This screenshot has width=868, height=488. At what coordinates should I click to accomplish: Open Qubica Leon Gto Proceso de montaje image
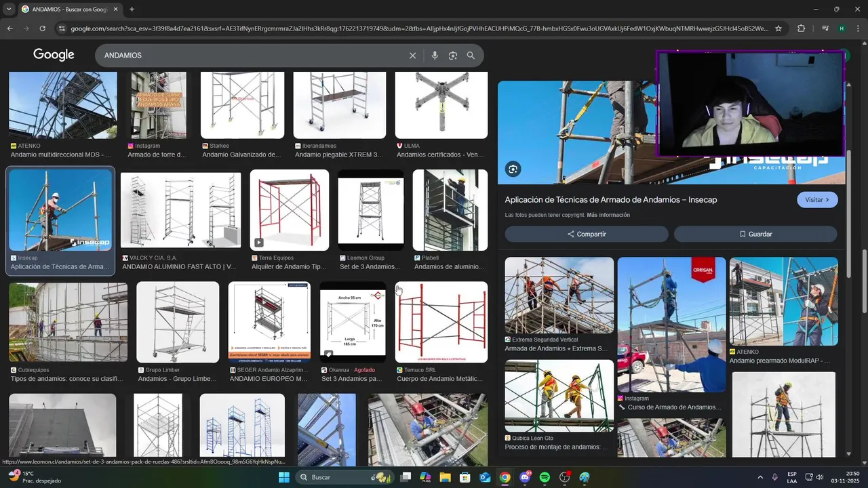pyautogui.click(x=559, y=396)
